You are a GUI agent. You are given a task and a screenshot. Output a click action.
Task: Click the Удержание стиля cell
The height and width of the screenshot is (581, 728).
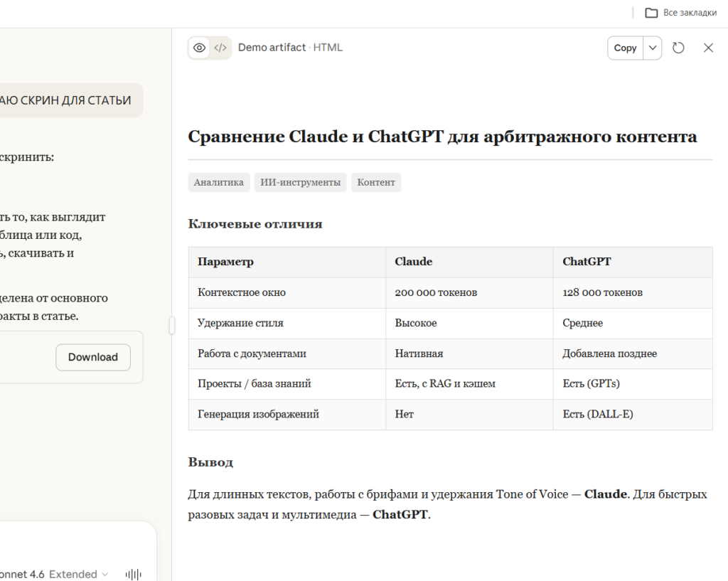click(287, 324)
